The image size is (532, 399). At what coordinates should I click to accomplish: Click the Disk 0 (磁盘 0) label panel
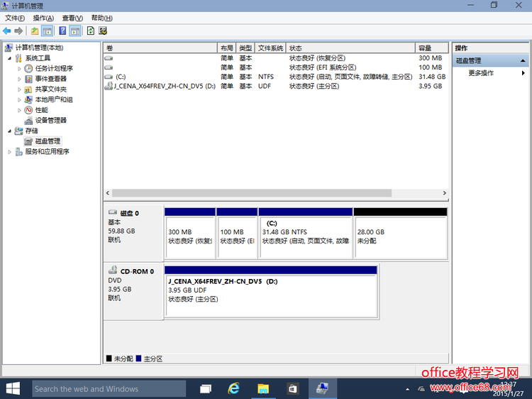133,233
